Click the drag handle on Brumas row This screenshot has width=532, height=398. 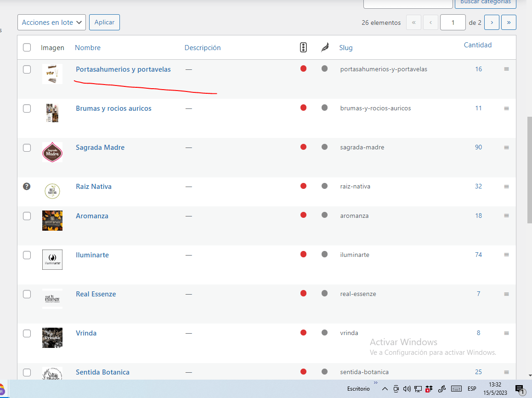pos(507,108)
